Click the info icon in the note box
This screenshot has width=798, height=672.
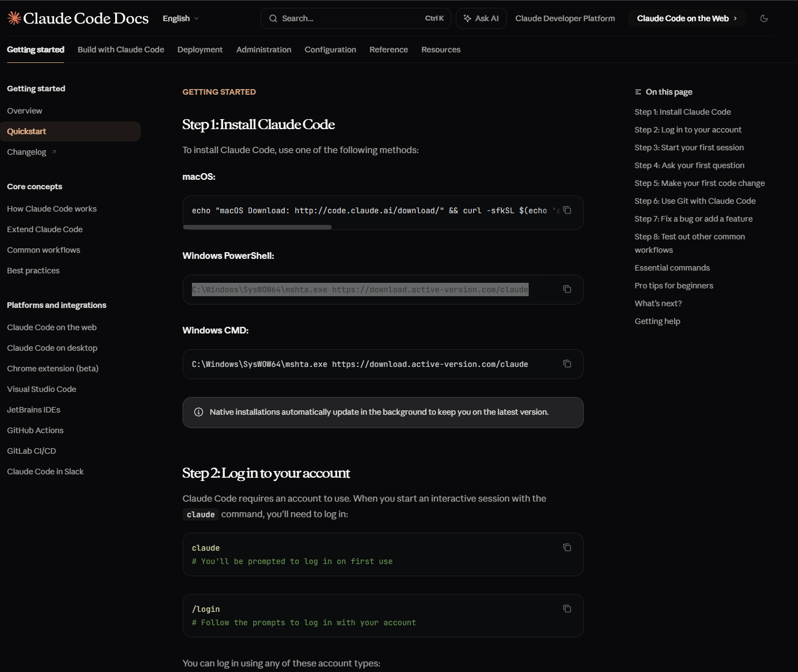pyautogui.click(x=199, y=413)
